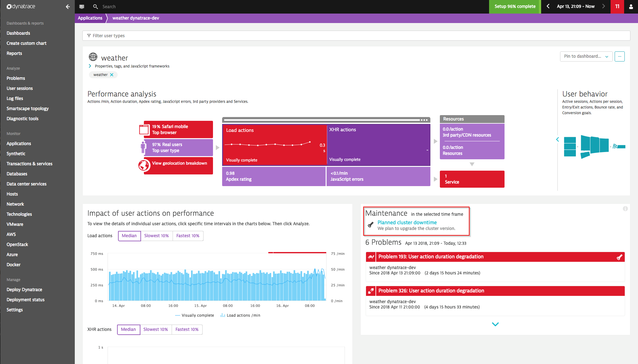The image size is (638, 364).
Task: Open the Planned cluster downtime link
Action: 407,222
